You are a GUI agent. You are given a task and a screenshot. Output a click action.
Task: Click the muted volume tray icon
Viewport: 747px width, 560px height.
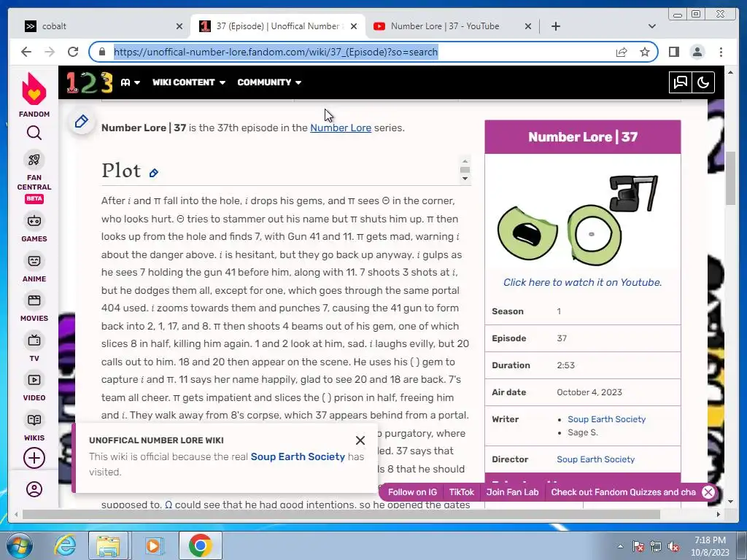pyautogui.click(x=673, y=546)
